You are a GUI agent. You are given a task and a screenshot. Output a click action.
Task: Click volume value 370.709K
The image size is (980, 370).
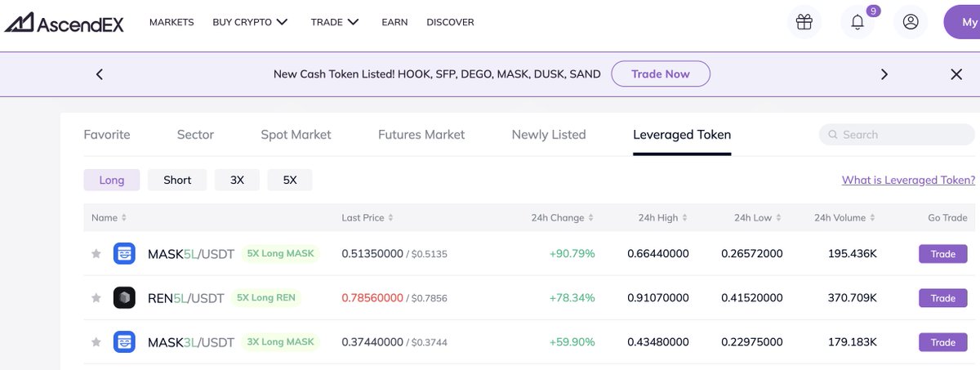[x=852, y=298]
